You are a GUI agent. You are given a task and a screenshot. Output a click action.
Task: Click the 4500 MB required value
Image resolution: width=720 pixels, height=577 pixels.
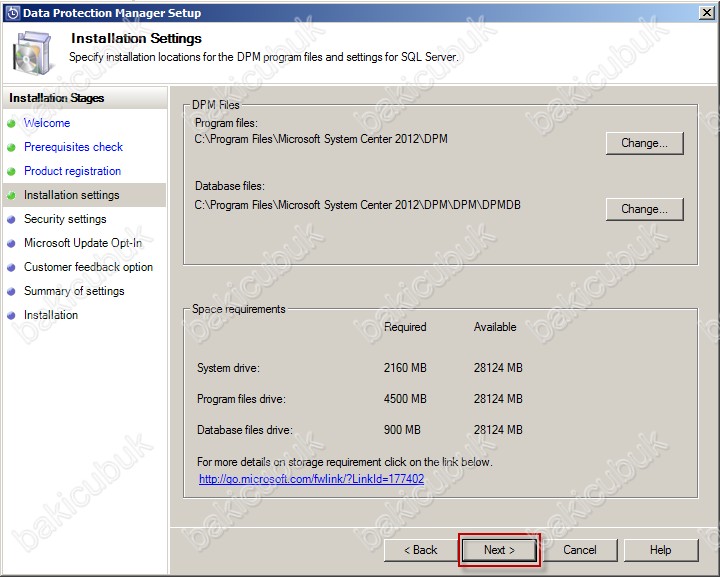[405, 399]
